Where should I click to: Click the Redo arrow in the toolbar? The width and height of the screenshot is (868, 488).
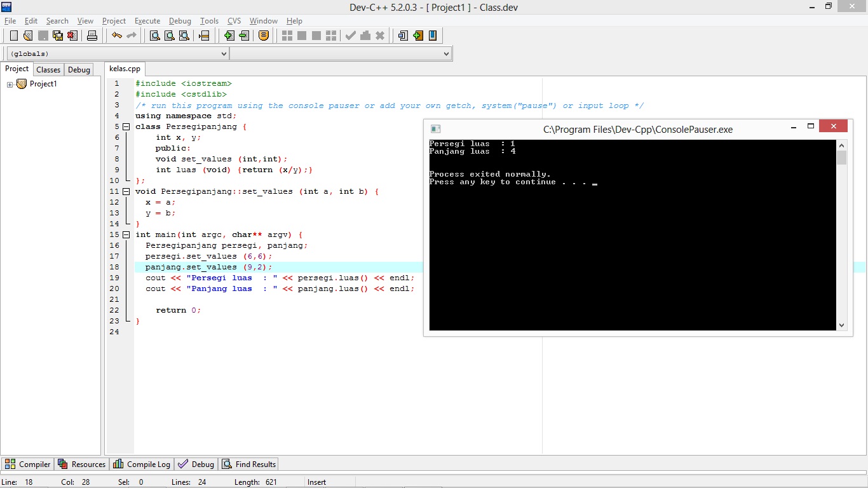pos(132,36)
